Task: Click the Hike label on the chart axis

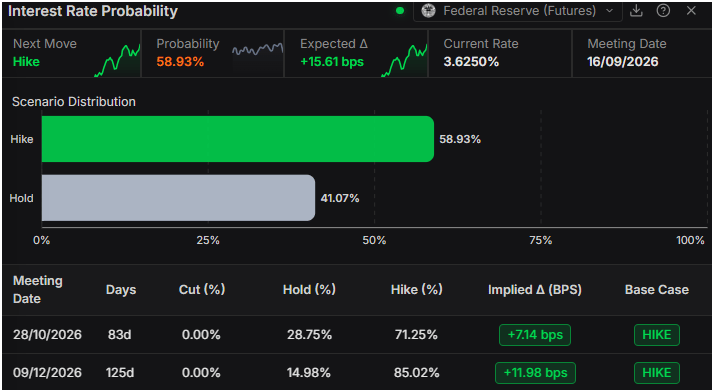Action: coord(22,139)
